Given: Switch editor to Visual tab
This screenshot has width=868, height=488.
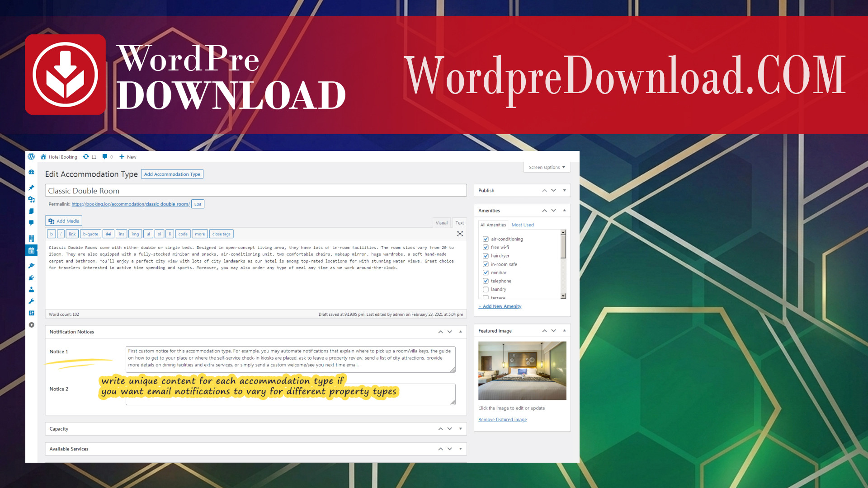Looking at the screenshot, I should pos(442,223).
